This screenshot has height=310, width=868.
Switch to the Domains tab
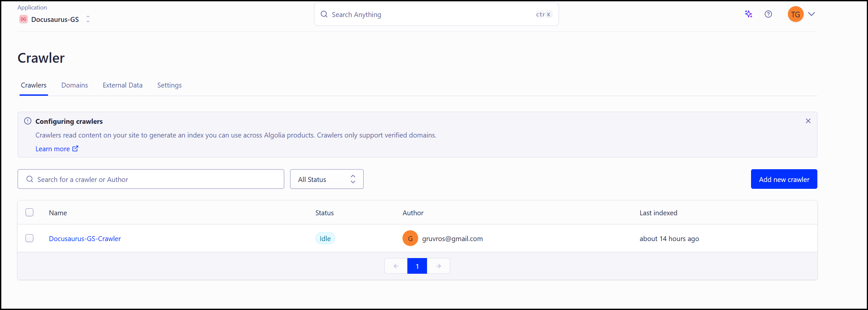pyautogui.click(x=74, y=85)
